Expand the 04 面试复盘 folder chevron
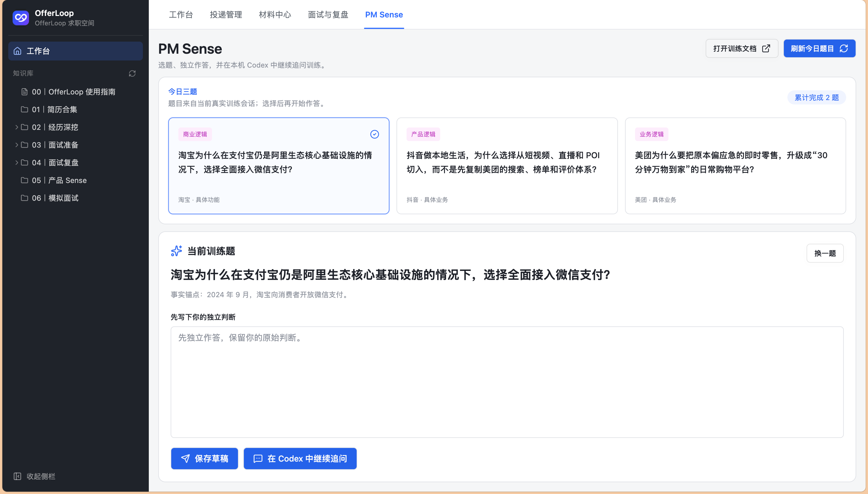This screenshot has width=868, height=494. (16, 162)
